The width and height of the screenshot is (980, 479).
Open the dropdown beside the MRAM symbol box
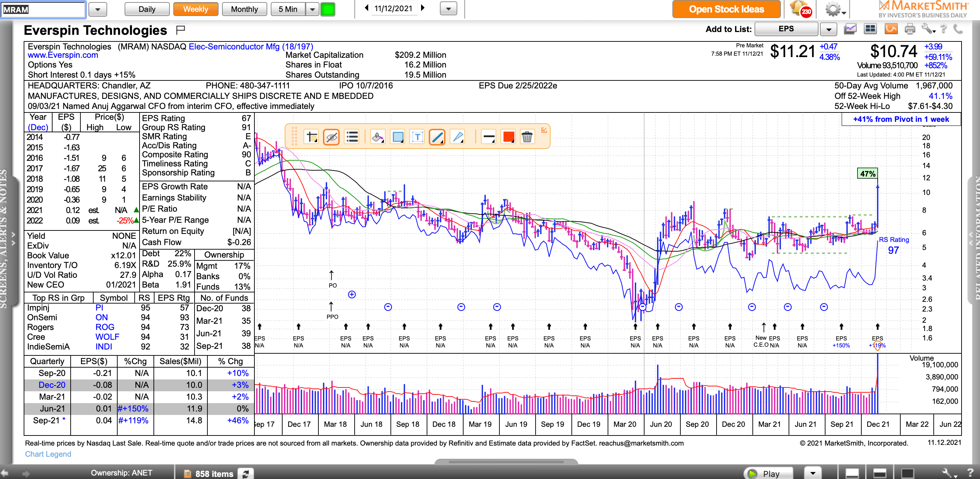click(98, 9)
